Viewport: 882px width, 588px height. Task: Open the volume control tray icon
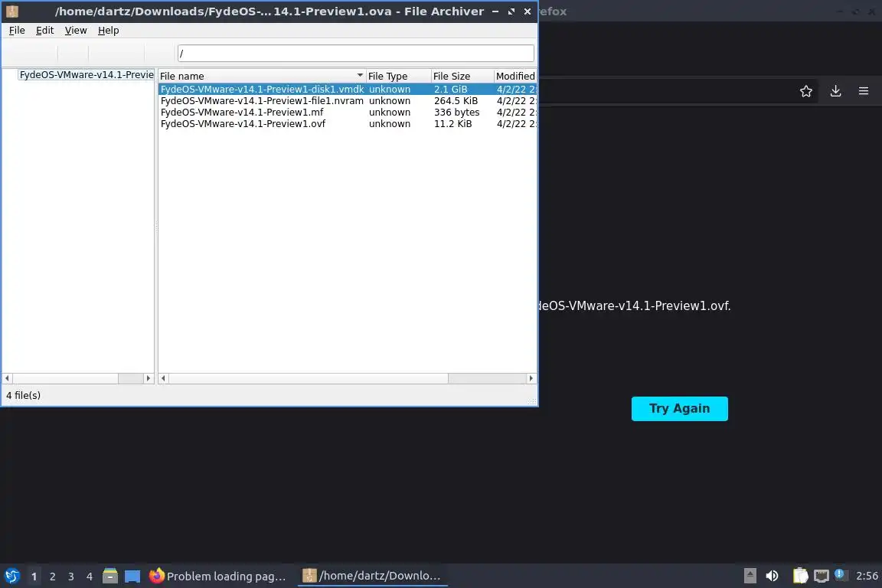click(x=773, y=576)
